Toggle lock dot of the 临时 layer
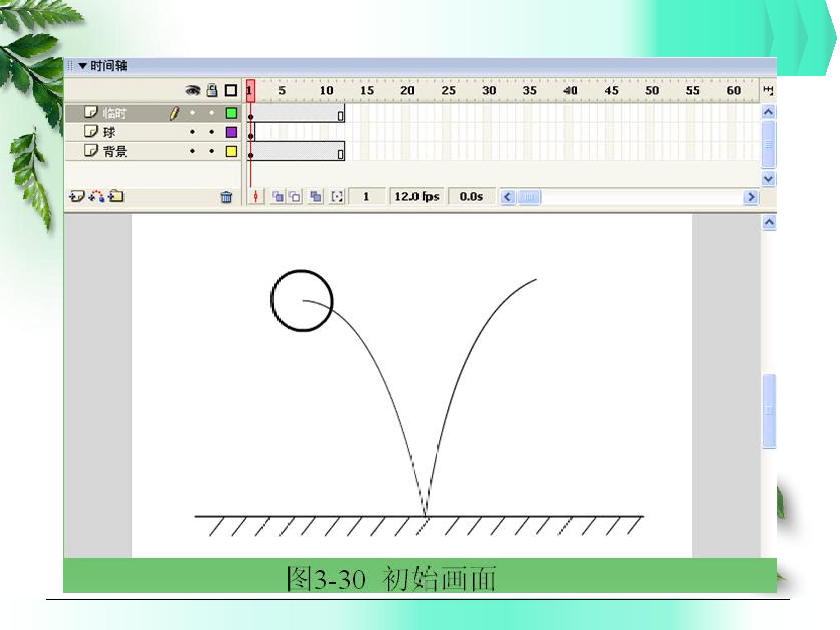The height and width of the screenshot is (630, 840). [211, 113]
